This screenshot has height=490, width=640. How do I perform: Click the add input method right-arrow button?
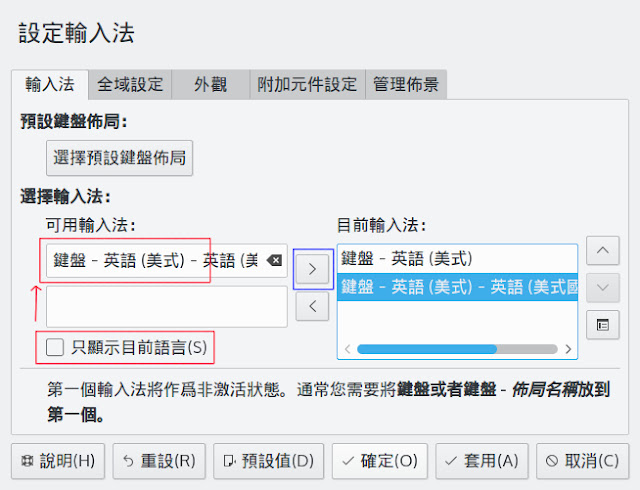point(313,268)
